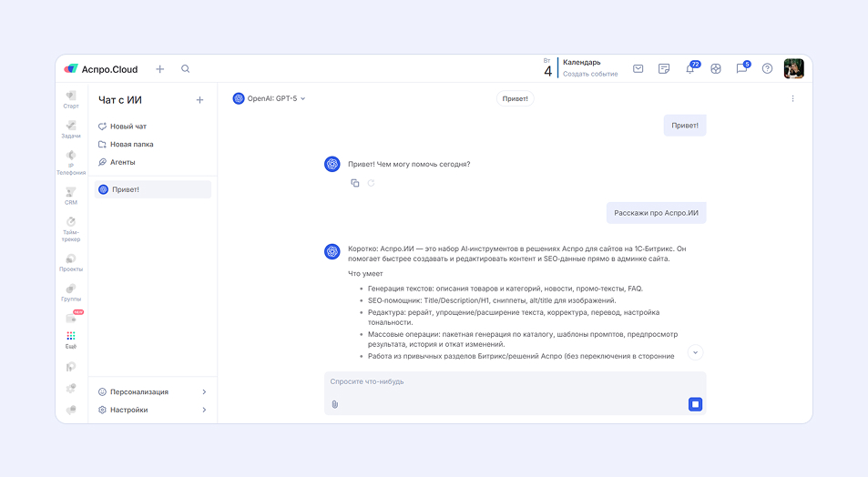Open notifications bell with 72 badge

(691, 68)
